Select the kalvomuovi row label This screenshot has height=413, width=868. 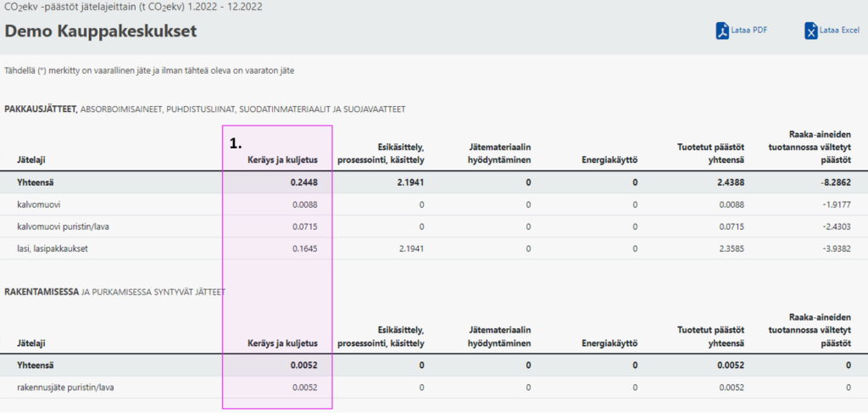[38, 204]
